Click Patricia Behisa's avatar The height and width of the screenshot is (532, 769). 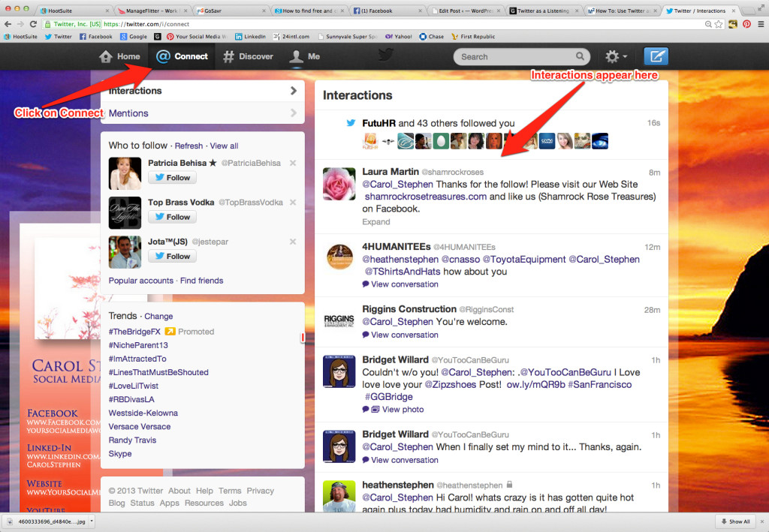(x=125, y=173)
